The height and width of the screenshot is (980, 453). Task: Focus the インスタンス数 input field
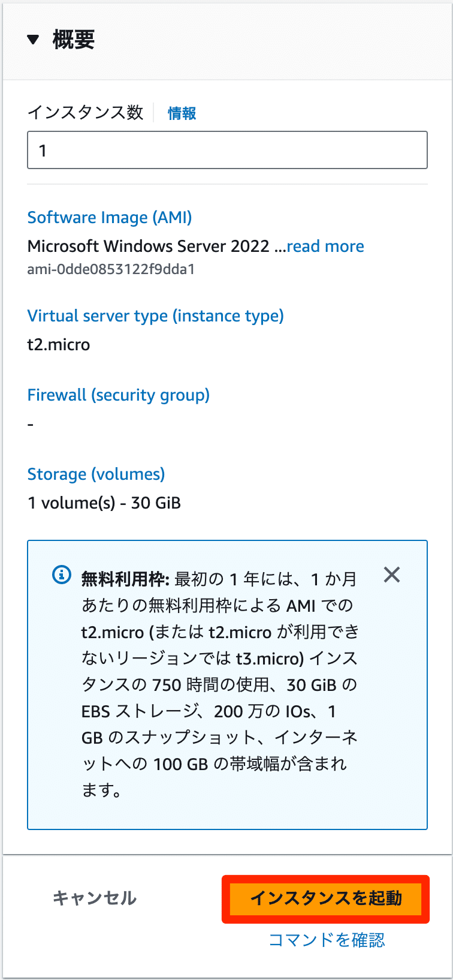tap(227, 150)
